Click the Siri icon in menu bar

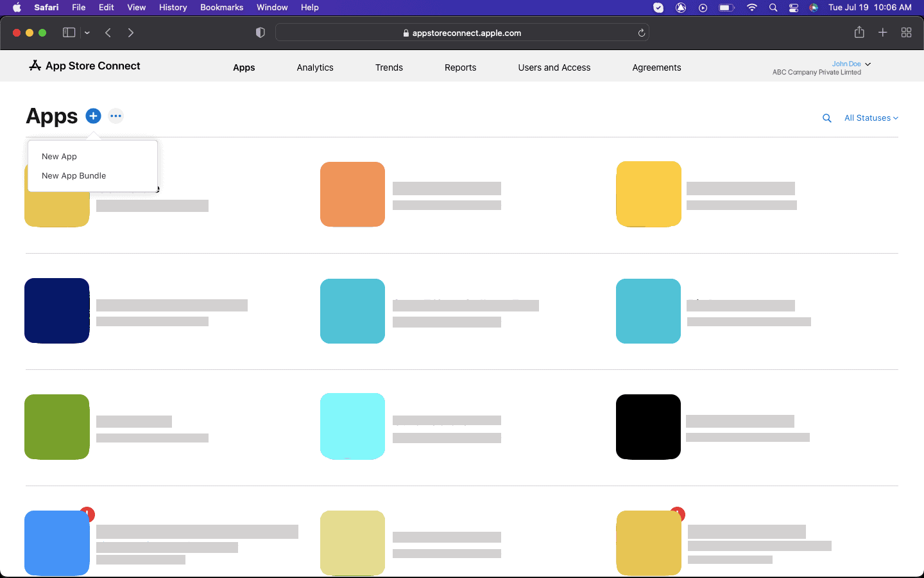[x=814, y=8]
